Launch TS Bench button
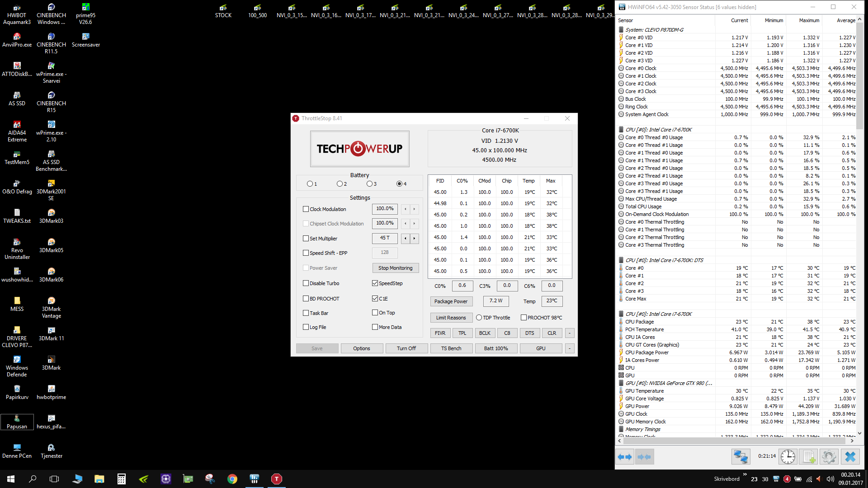This screenshot has height=488, width=868. (451, 348)
